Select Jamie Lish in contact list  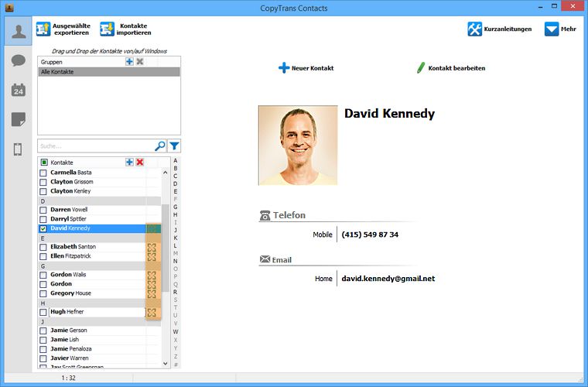click(x=64, y=339)
